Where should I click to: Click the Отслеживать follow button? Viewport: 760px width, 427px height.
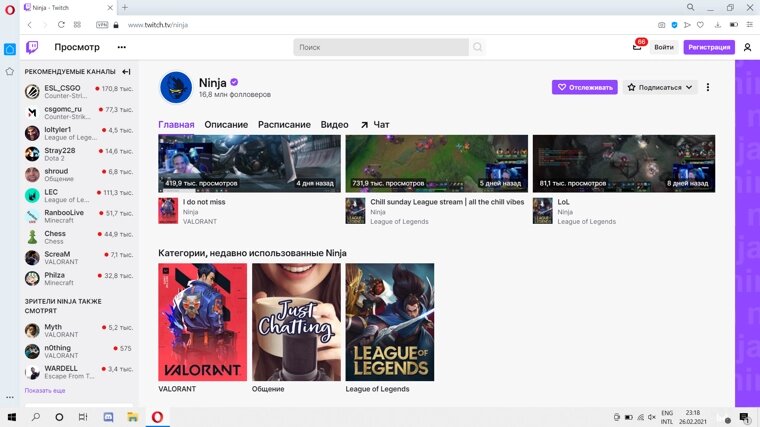[585, 87]
